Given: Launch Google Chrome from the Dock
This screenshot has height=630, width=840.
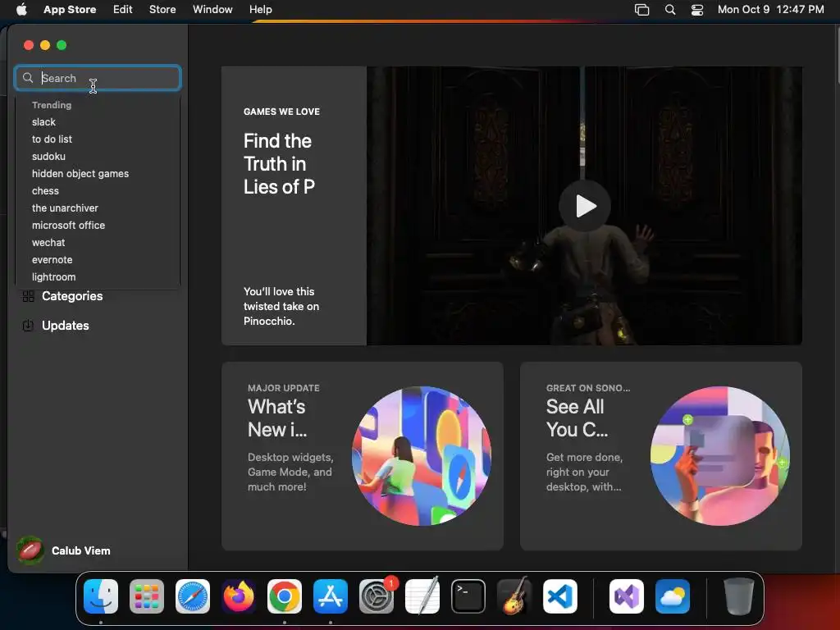Looking at the screenshot, I should [x=285, y=596].
